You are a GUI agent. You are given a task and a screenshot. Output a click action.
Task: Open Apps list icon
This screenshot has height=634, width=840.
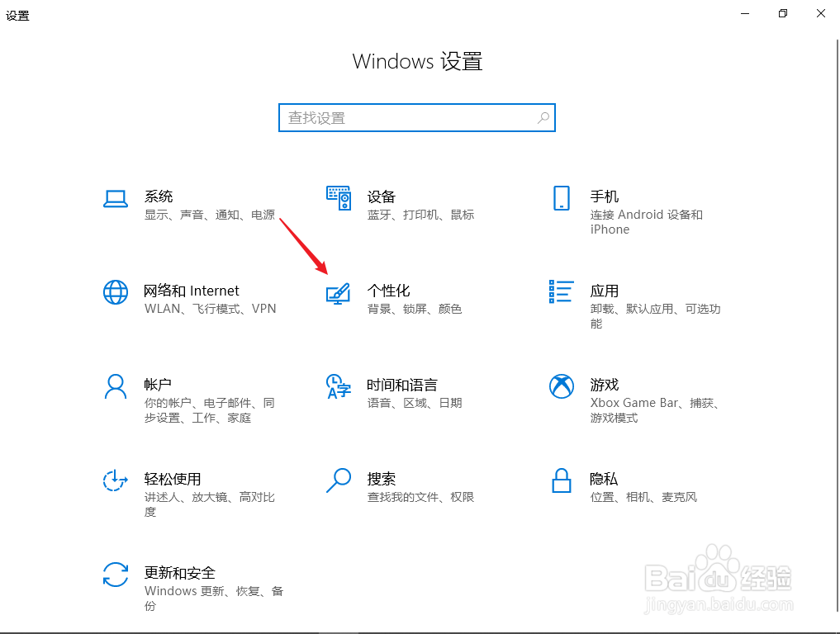pyautogui.click(x=562, y=291)
